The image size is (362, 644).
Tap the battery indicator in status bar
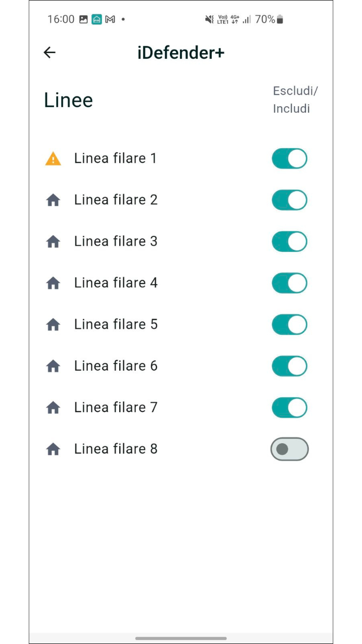(x=280, y=19)
